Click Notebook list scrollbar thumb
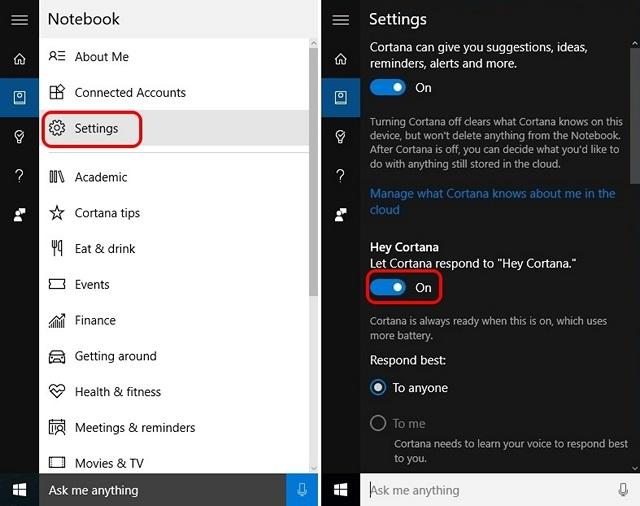 coord(313,171)
